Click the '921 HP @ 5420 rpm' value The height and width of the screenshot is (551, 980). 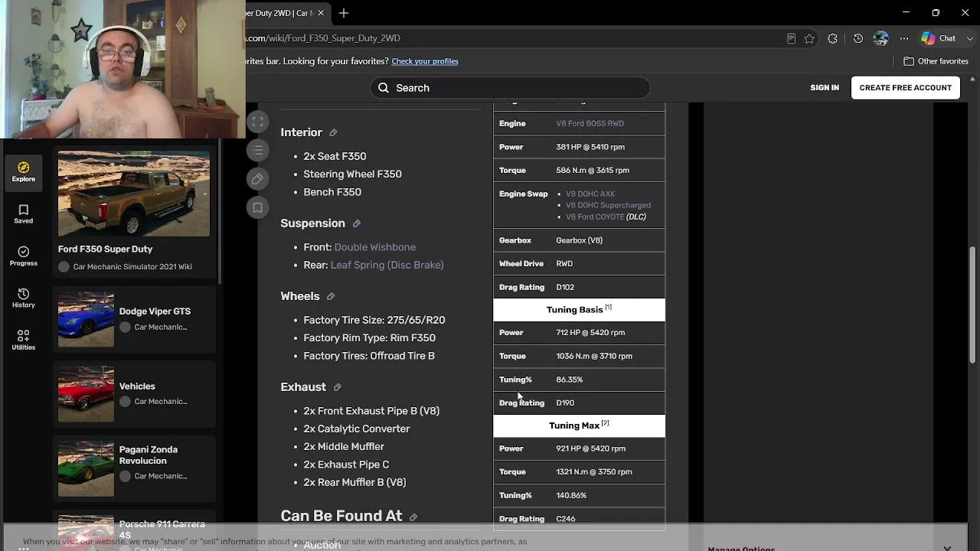pos(591,448)
